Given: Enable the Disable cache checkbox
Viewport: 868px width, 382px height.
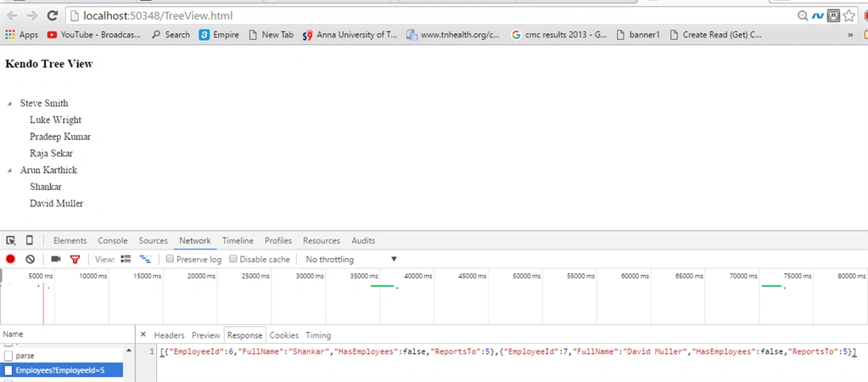Looking at the screenshot, I should (x=233, y=259).
